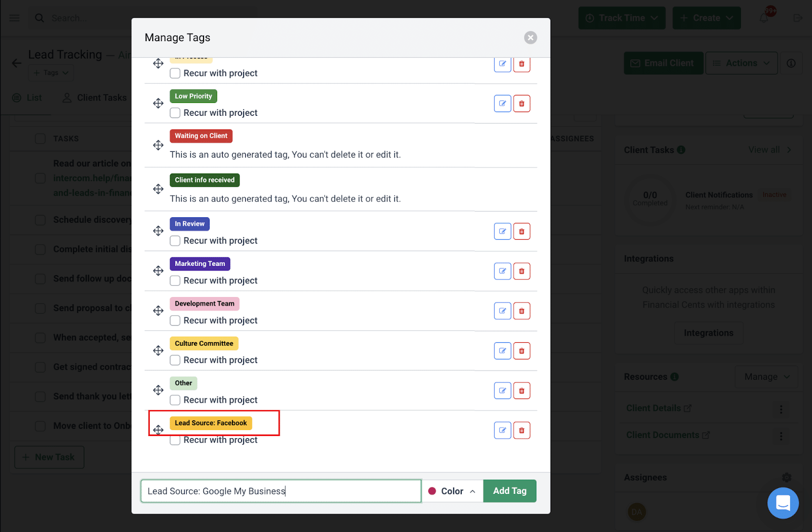Click the crimson color dot swatch
Viewport: 812px width, 532px height.
tap(432, 491)
